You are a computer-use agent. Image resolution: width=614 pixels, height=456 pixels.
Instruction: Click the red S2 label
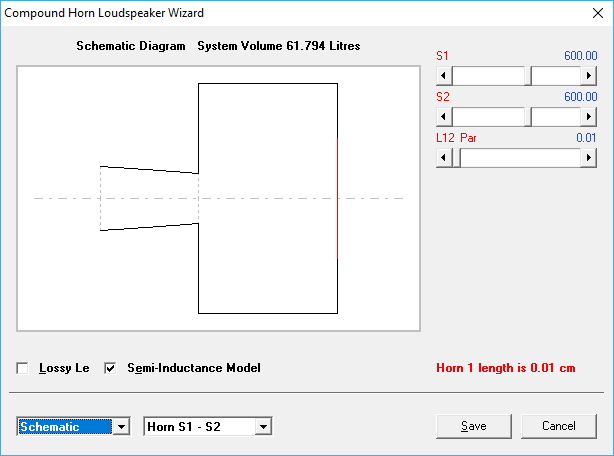tap(443, 97)
